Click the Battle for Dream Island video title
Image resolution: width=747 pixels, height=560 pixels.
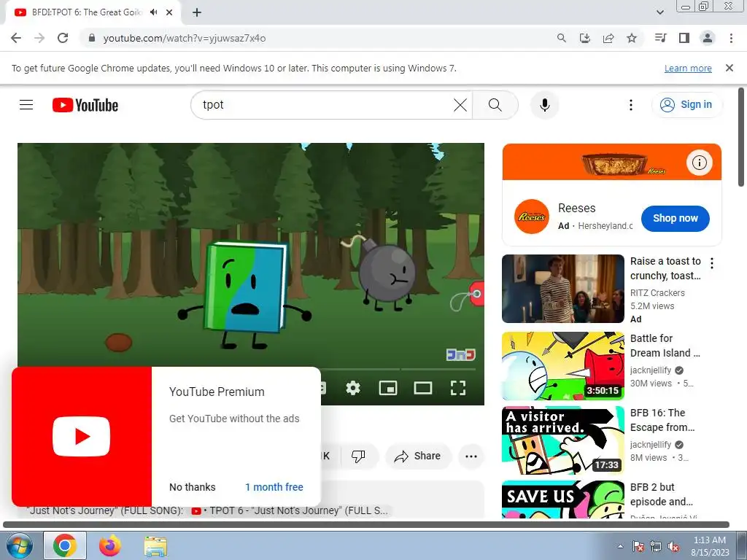pos(665,346)
